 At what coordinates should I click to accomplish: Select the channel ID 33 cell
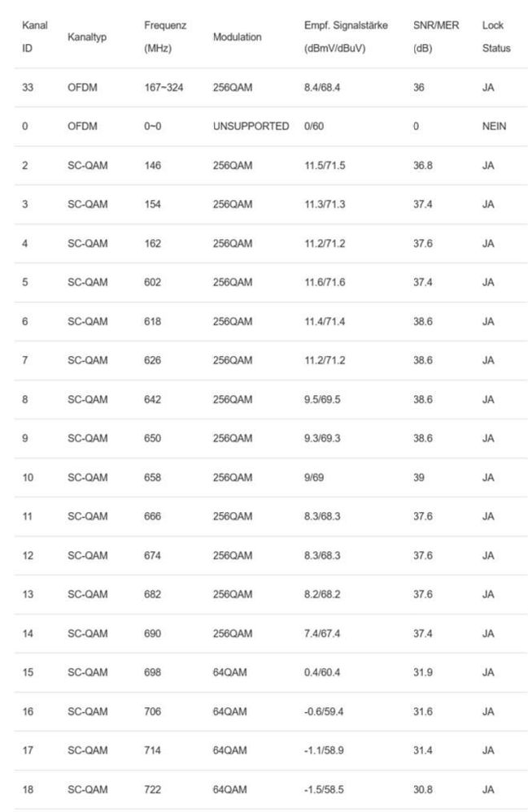click(27, 88)
